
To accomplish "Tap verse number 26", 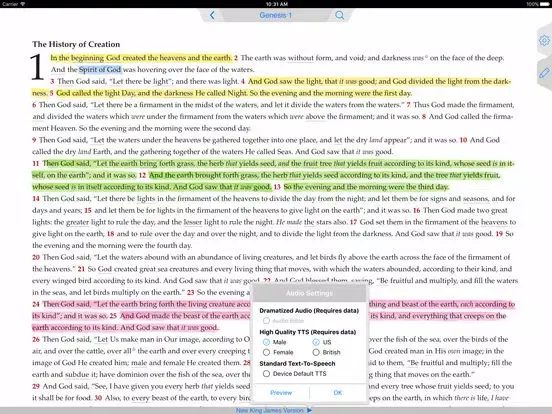I will (36, 339).
